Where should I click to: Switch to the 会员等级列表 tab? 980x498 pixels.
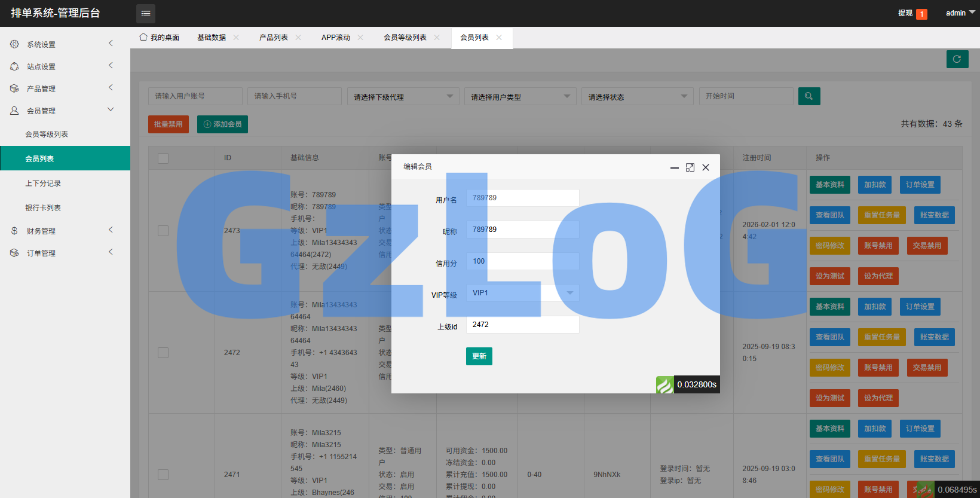pos(405,38)
